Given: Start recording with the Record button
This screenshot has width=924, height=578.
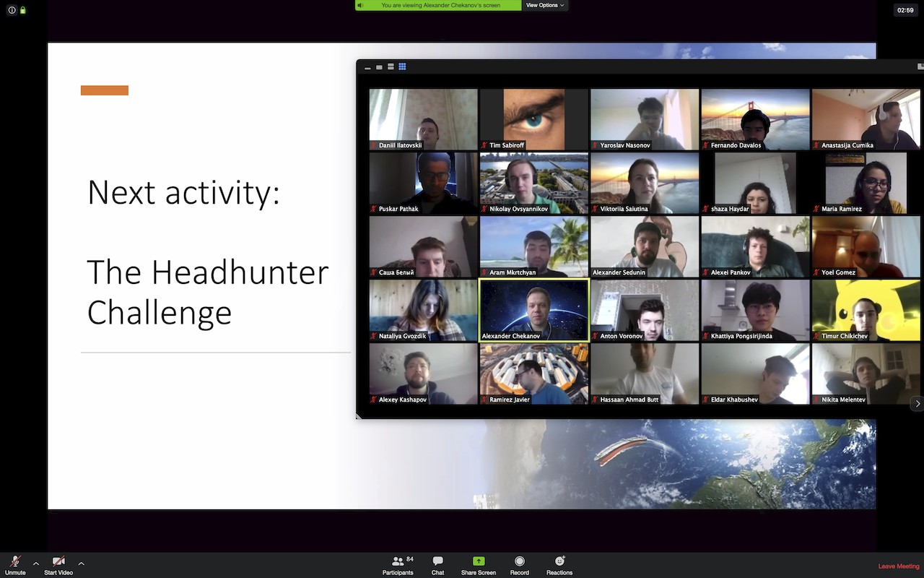Looking at the screenshot, I should coord(519,565).
